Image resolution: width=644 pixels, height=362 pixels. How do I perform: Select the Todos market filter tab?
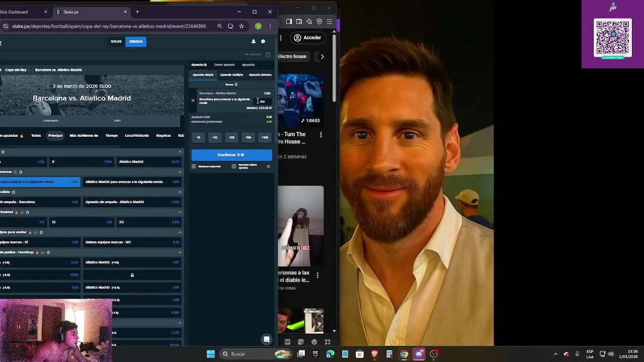click(36, 136)
